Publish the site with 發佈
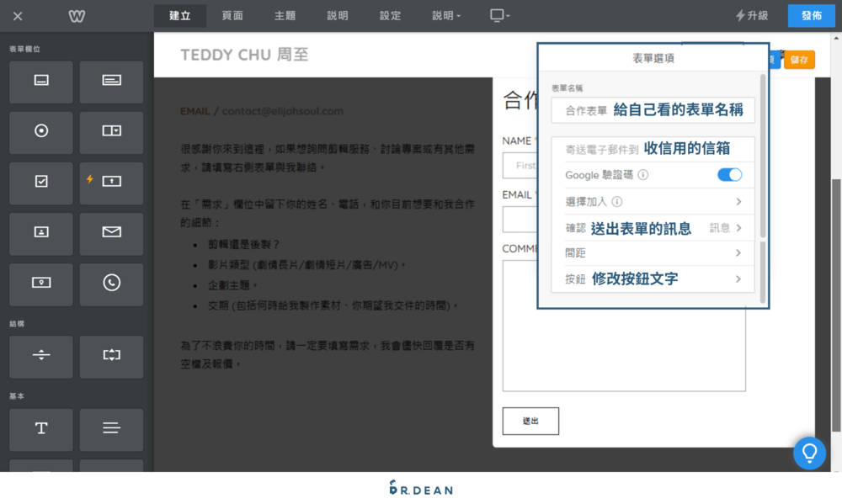 811,15
